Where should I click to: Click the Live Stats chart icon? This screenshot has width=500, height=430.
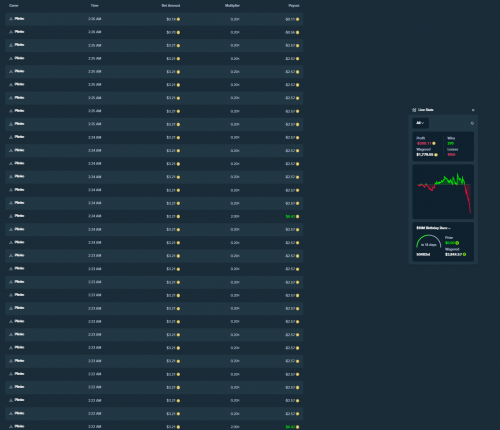(414, 110)
